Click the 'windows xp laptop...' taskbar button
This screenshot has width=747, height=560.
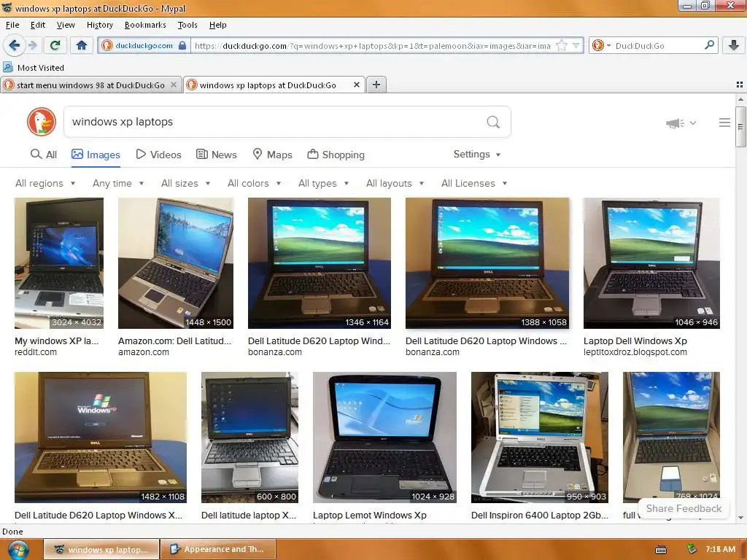tap(102, 549)
